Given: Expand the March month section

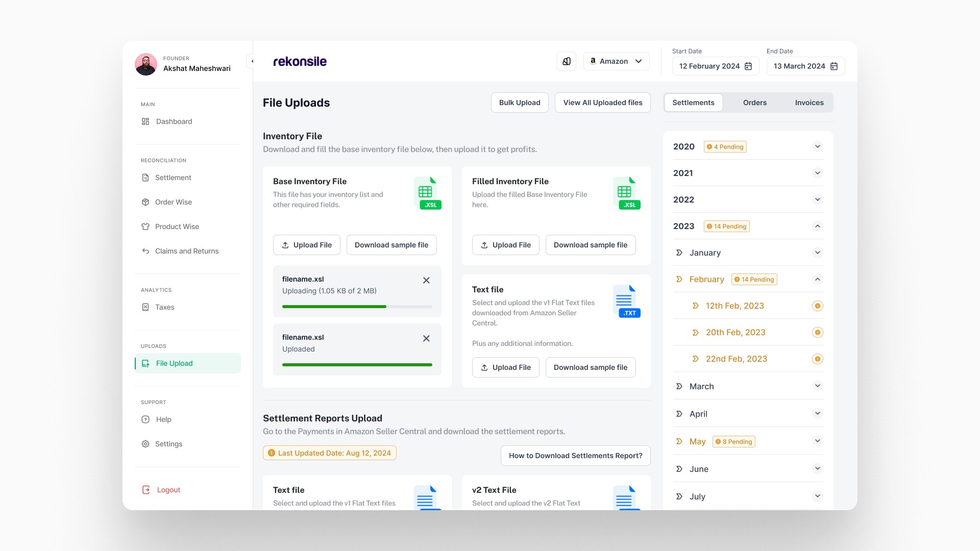Looking at the screenshot, I should pos(817,386).
